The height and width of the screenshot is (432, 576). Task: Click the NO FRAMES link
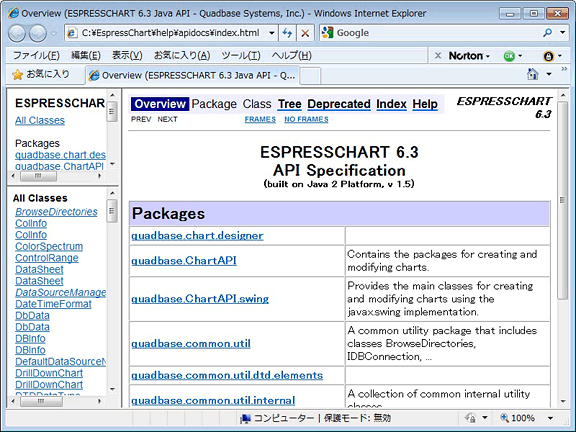(x=306, y=119)
